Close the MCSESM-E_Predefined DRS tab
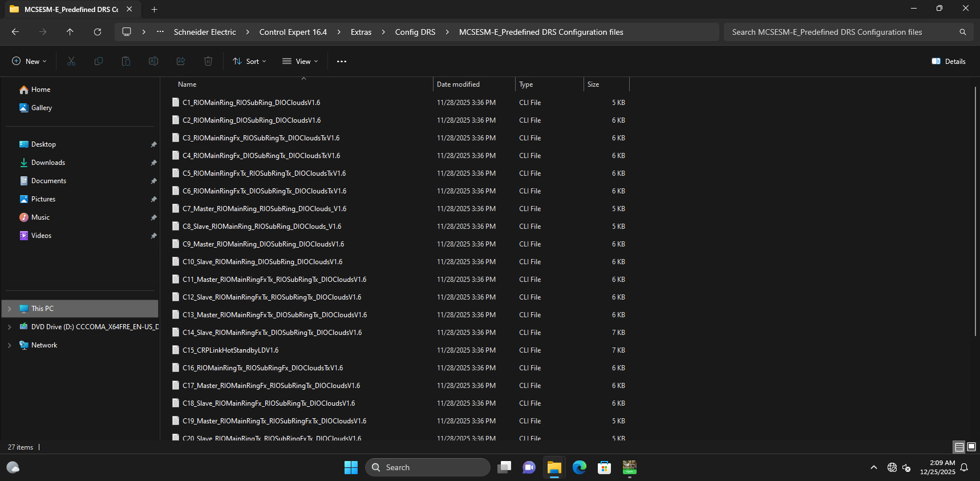This screenshot has height=481, width=980. (129, 9)
